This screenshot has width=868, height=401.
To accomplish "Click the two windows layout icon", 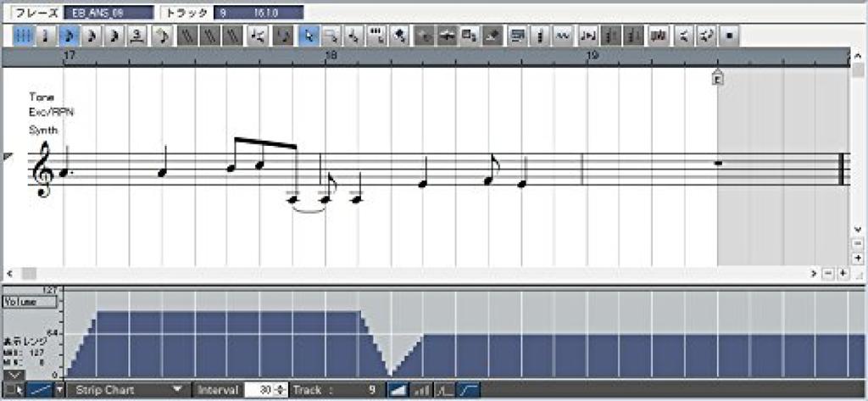I will click(469, 36).
